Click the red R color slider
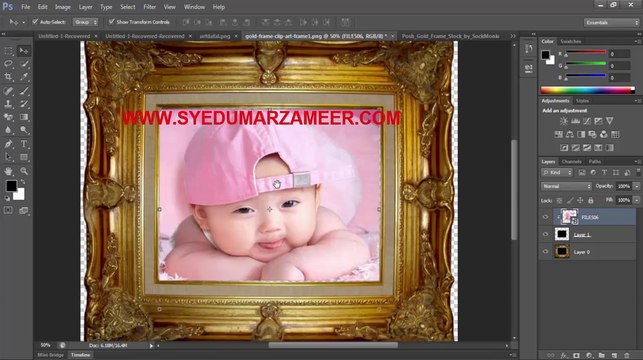This screenshot has width=643, height=360. click(586, 52)
